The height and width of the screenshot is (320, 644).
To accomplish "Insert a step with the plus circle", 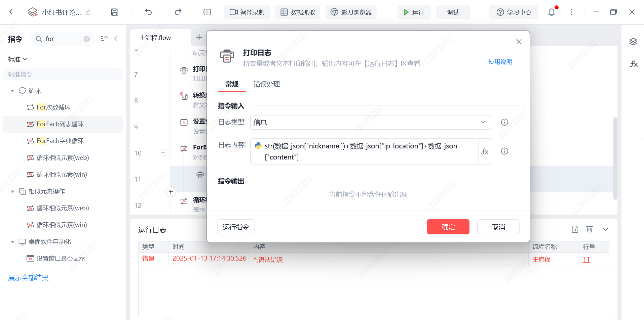I will tap(171, 192).
